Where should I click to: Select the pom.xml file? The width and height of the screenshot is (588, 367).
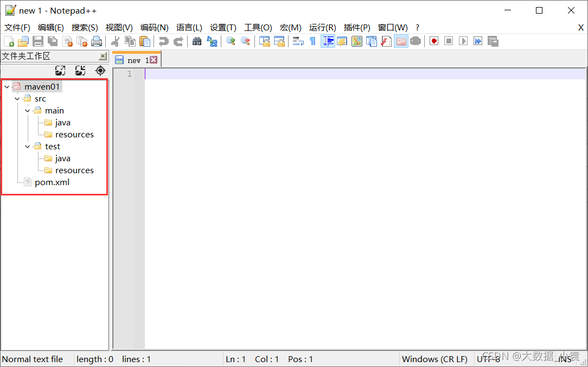point(52,182)
